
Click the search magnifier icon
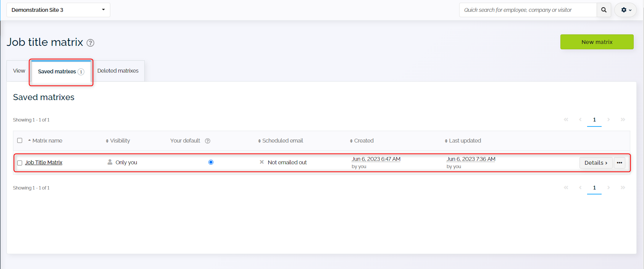604,10
